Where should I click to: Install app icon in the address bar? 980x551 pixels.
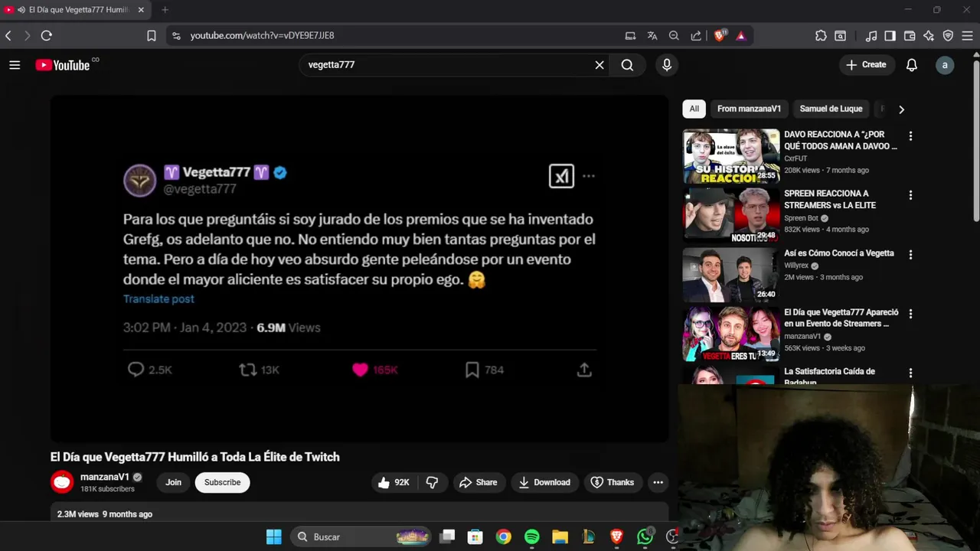(630, 35)
